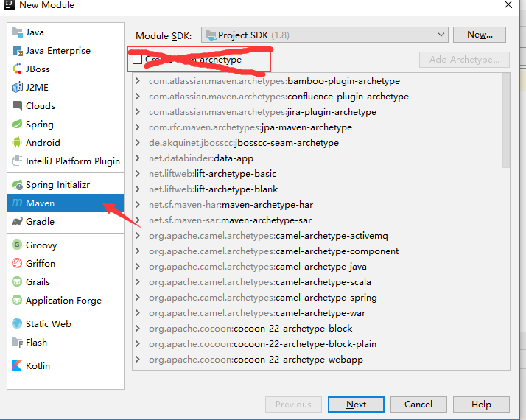Expand lift-archetype-blank node

(x=138, y=189)
